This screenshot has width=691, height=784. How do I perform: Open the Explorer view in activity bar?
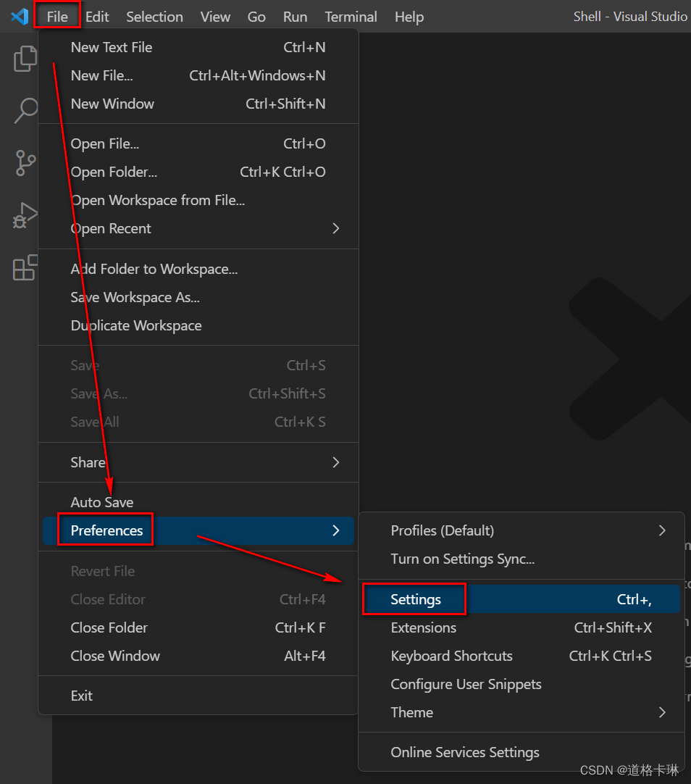click(25, 59)
